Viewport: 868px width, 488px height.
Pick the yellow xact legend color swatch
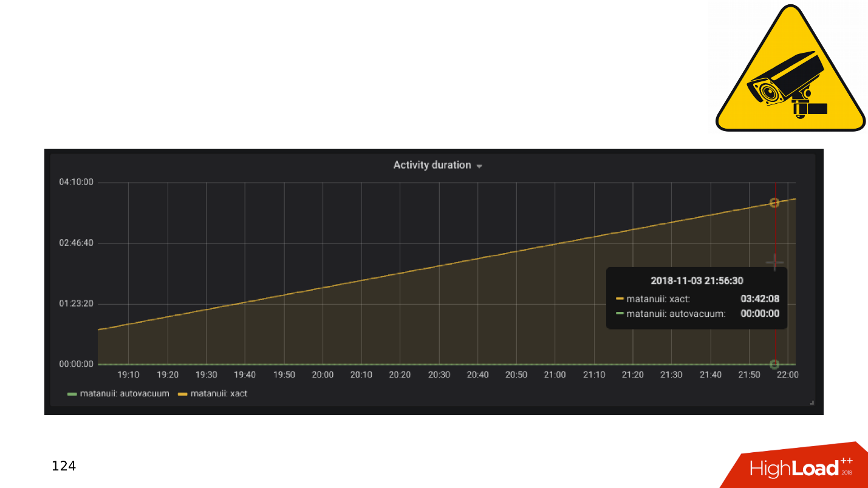(x=182, y=394)
